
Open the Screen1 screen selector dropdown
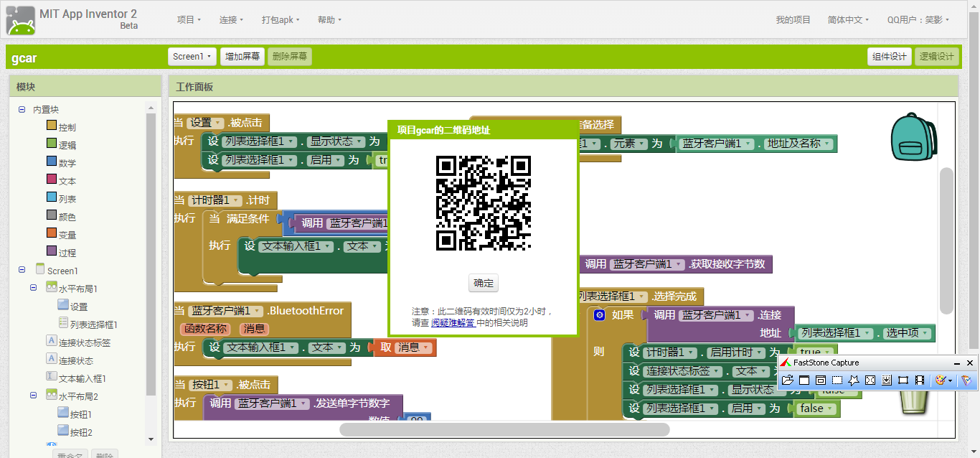coord(192,57)
